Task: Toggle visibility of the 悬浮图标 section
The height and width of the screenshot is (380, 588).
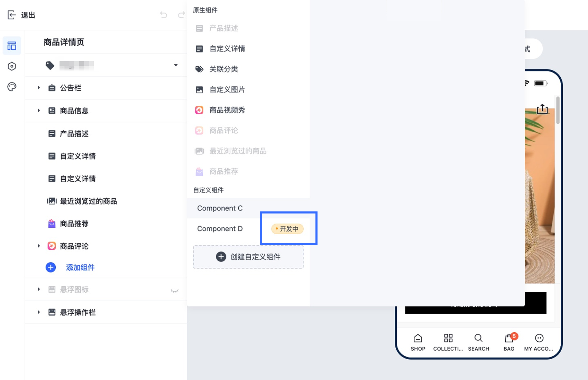Action: tap(175, 290)
